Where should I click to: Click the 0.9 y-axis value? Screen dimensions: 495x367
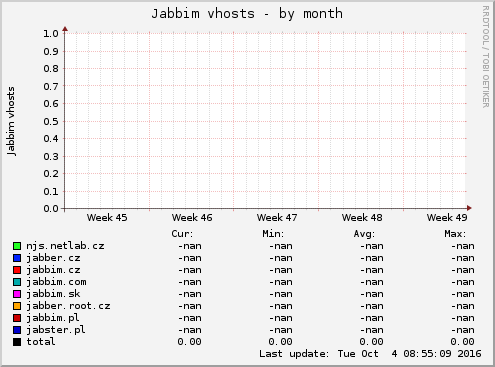coord(51,52)
